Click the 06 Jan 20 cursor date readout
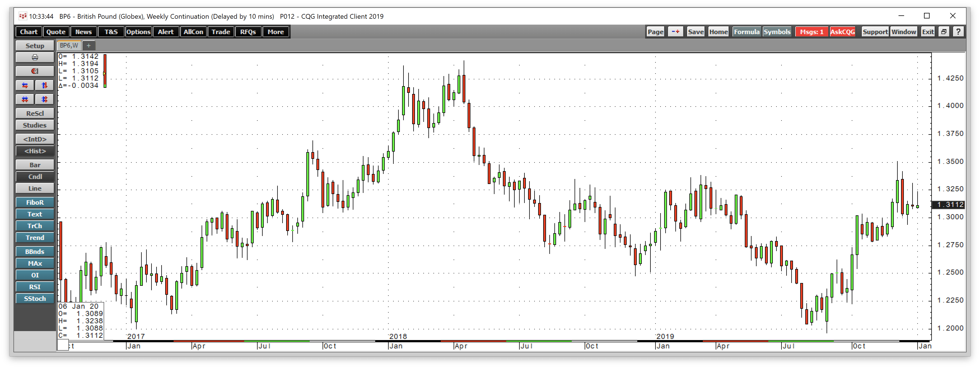This screenshot has width=980, height=368. click(78, 306)
